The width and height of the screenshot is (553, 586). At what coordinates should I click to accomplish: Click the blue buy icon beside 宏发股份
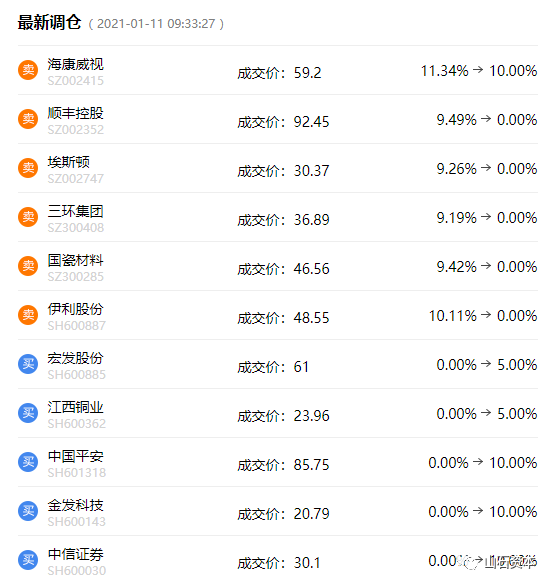coord(28,364)
